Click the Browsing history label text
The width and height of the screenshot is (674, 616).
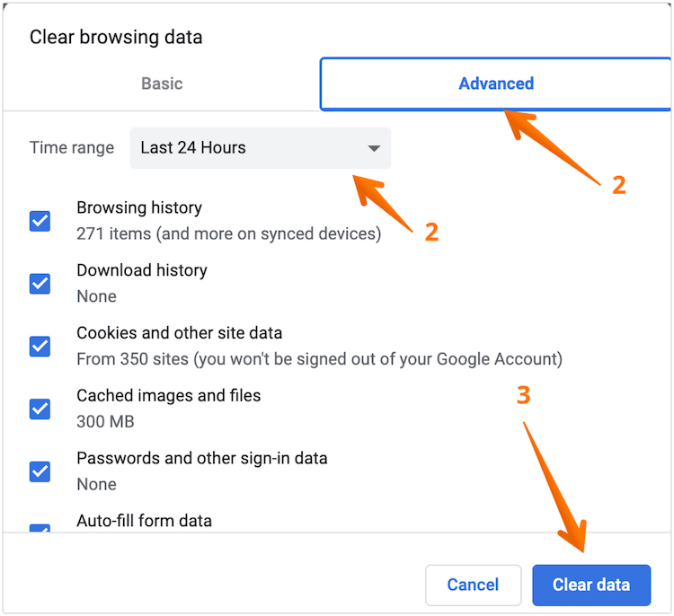pyautogui.click(x=139, y=207)
